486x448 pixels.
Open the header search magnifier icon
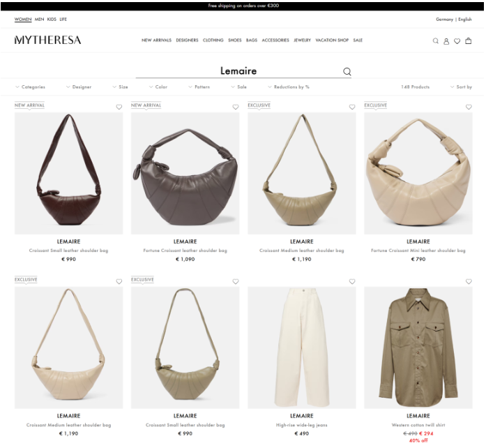click(436, 41)
